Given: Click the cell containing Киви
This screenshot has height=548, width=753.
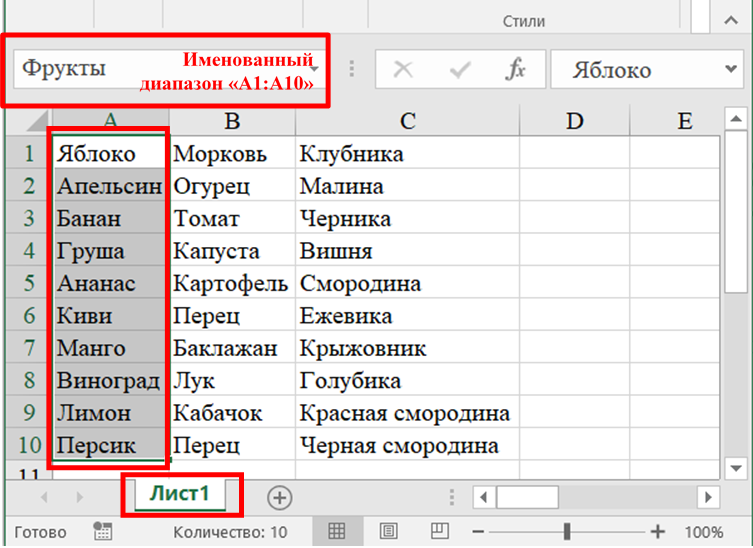Looking at the screenshot, I should pyautogui.click(x=109, y=315).
